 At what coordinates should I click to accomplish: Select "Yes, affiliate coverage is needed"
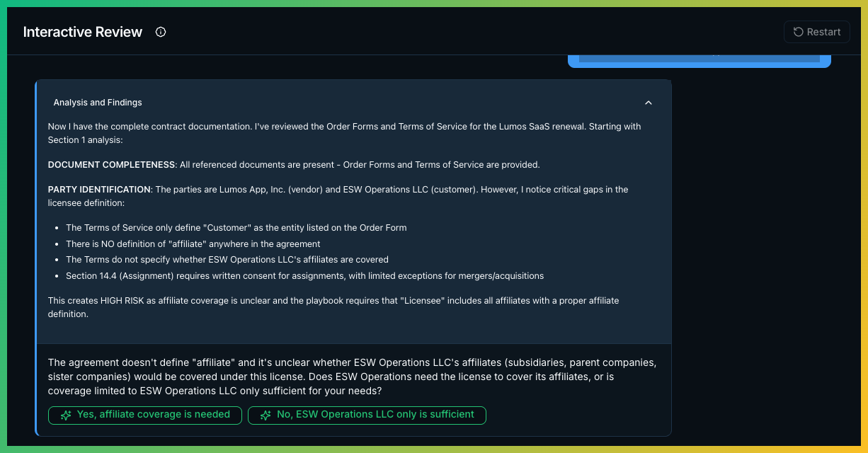(145, 415)
